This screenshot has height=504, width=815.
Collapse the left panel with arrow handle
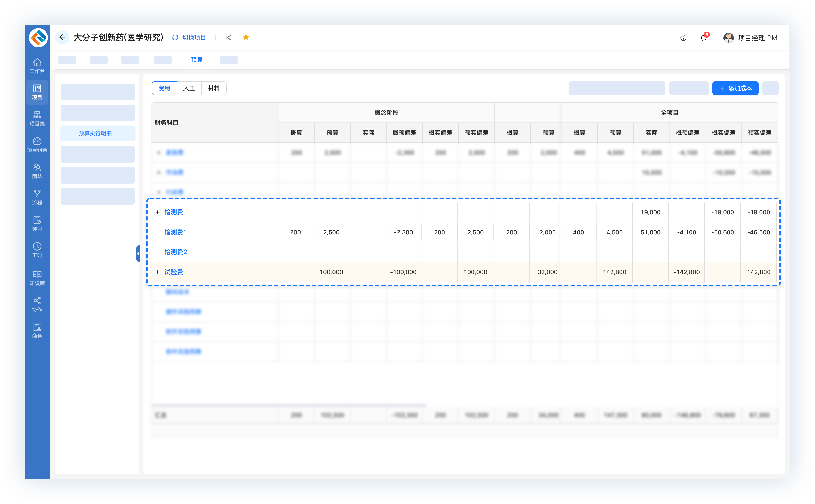pos(138,254)
